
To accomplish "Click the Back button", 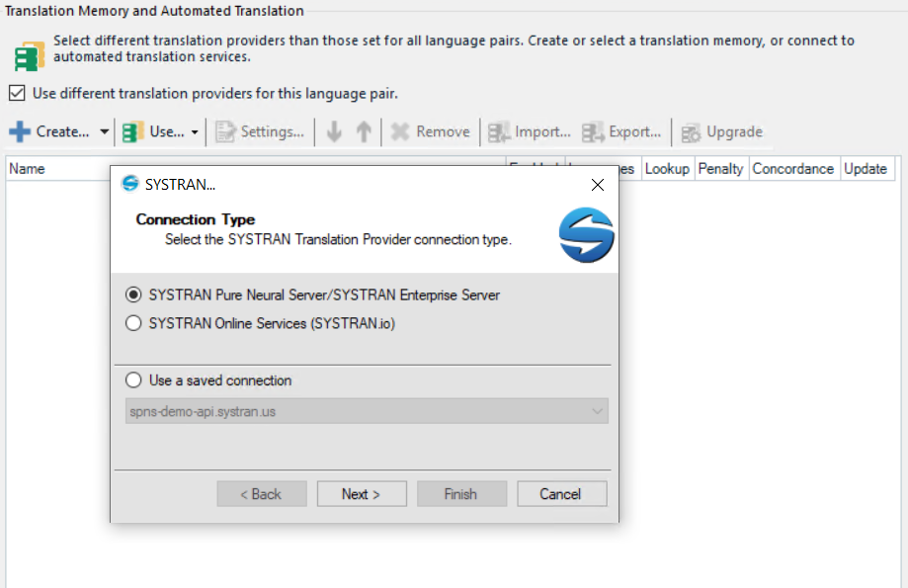I will [x=262, y=494].
